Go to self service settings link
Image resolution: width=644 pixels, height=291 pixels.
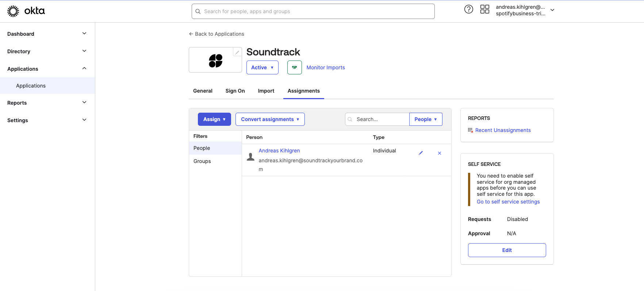[508, 202]
